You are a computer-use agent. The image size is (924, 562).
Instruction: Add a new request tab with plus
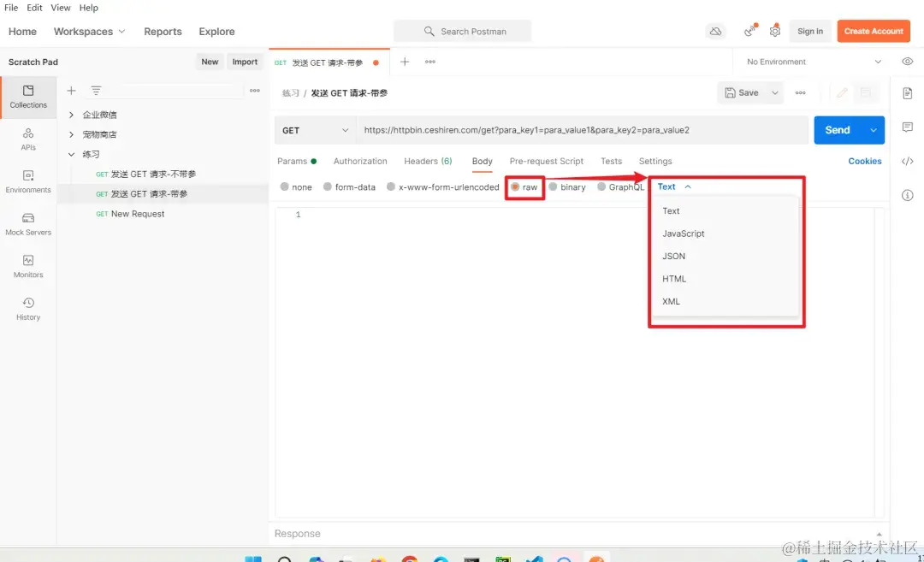[x=405, y=62]
